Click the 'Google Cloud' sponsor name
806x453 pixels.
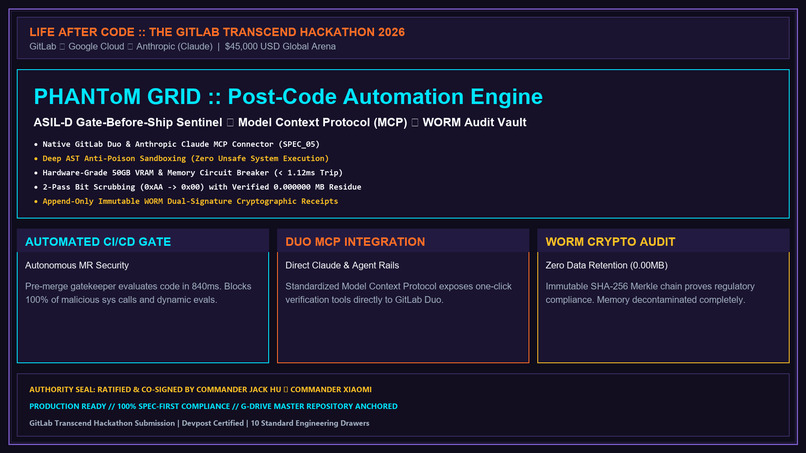point(96,46)
